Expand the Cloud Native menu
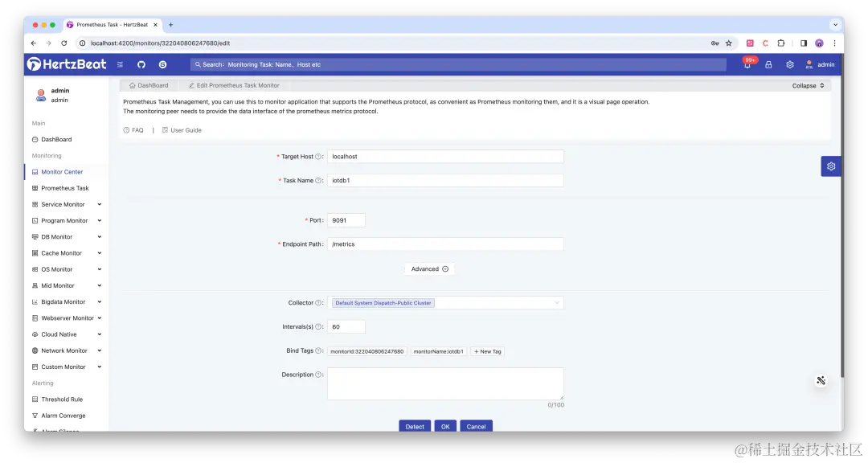The height and width of the screenshot is (463, 868). (x=67, y=334)
